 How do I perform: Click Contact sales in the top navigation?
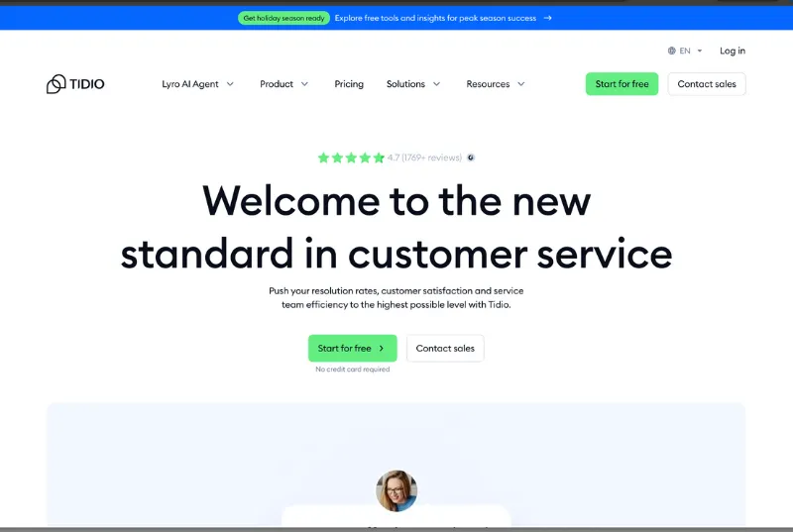pyautogui.click(x=707, y=84)
